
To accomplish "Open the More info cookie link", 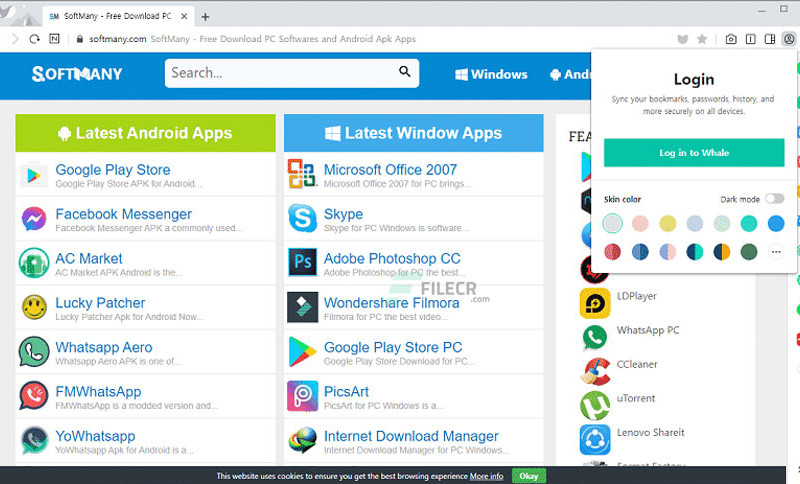I will coord(486,476).
